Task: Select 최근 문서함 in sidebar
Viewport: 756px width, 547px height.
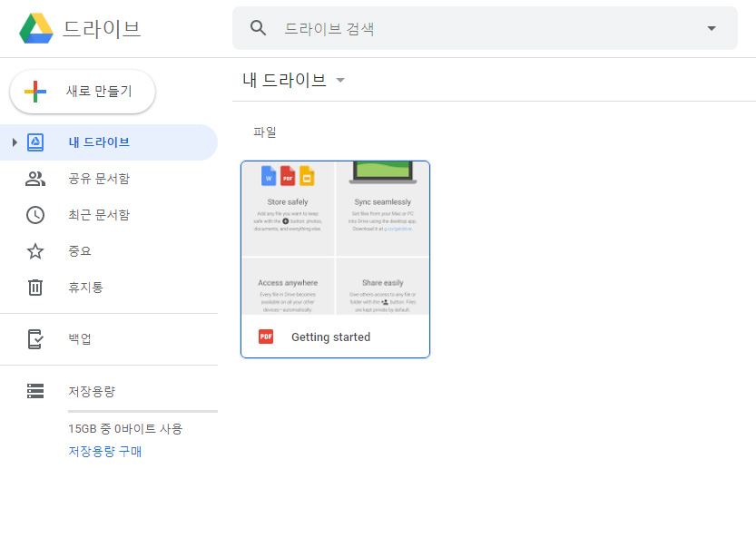Action: [99, 215]
